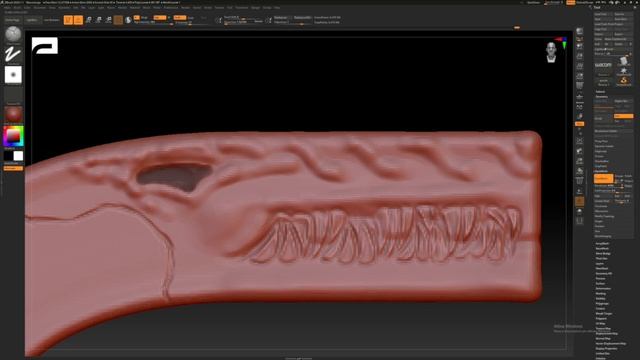Toggle the orange XYZ rotation button
Image resolution: width=640 pixels, height=360 pixels.
coord(579,123)
